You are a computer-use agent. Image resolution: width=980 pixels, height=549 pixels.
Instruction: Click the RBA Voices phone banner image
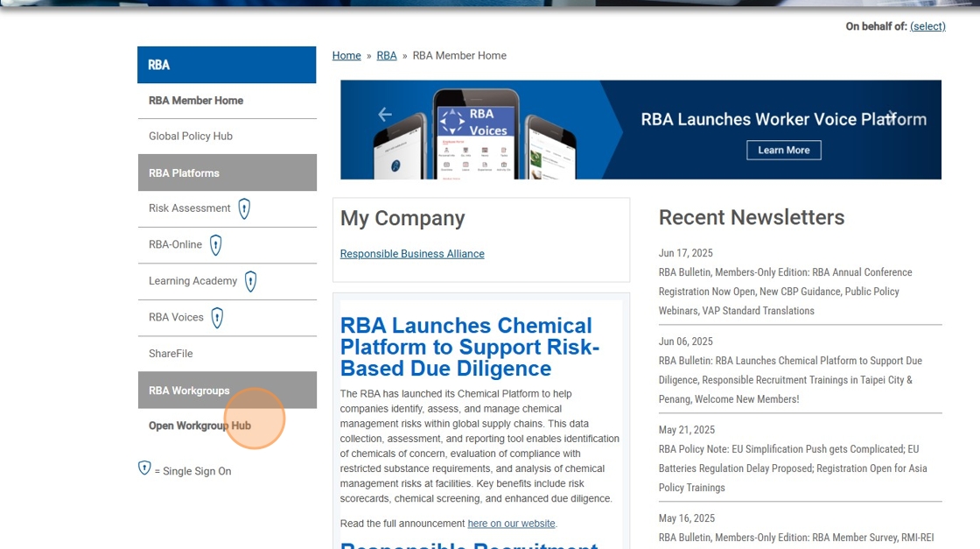(x=475, y=134)
